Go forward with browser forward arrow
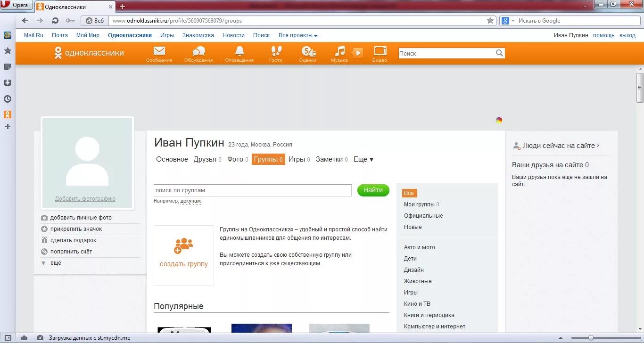 40,21
